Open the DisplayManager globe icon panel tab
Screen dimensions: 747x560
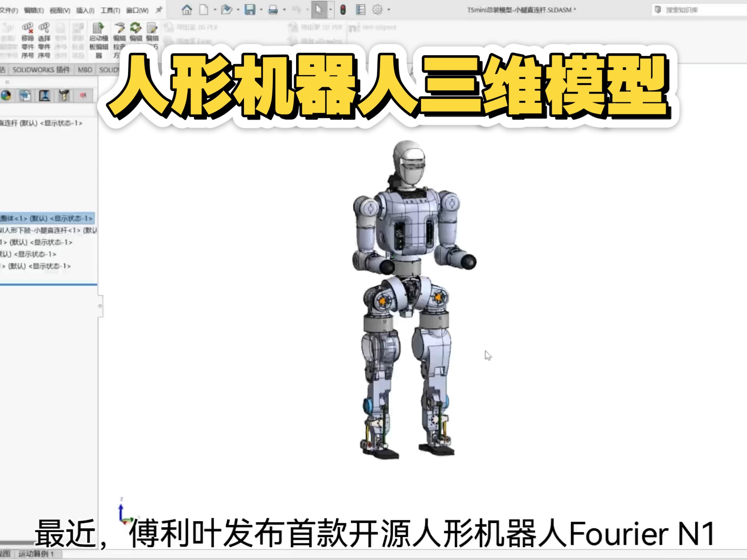6,95
